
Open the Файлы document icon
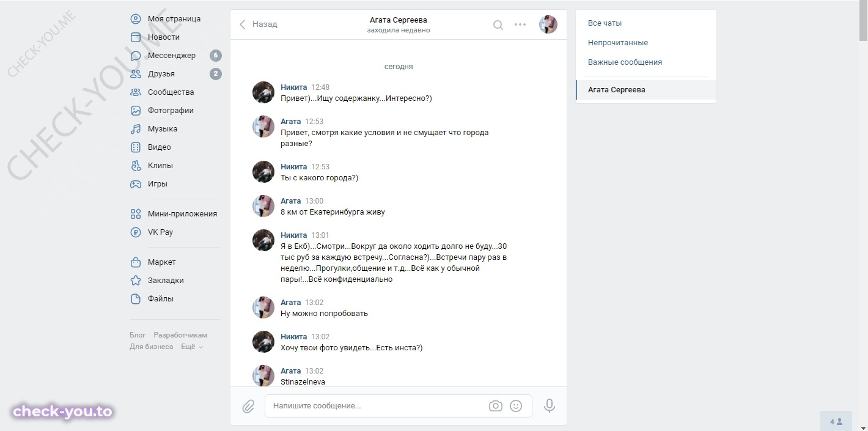136,299
